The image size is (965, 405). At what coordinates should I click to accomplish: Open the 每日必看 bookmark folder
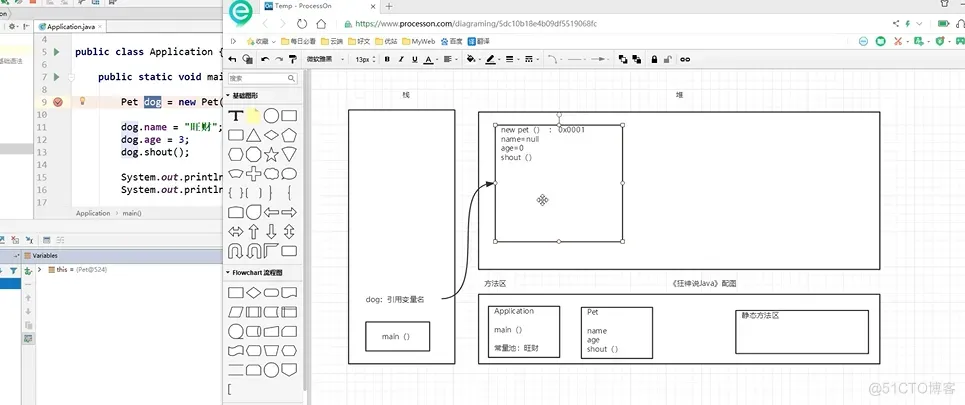298,41
